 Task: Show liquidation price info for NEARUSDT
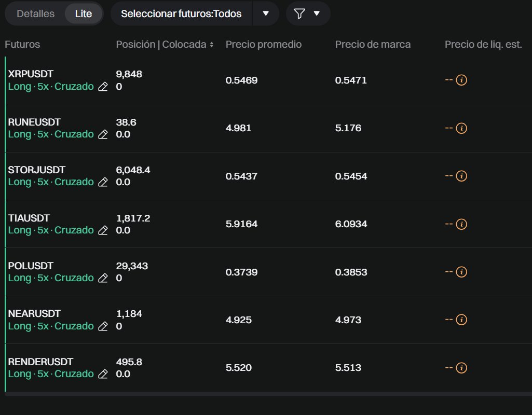[461, 320]
